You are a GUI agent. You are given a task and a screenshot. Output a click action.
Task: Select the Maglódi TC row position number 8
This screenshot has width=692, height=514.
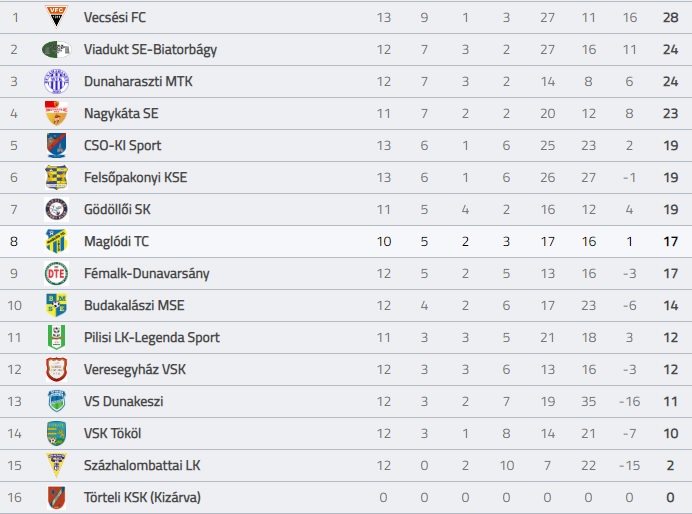[x=15, y=241]
